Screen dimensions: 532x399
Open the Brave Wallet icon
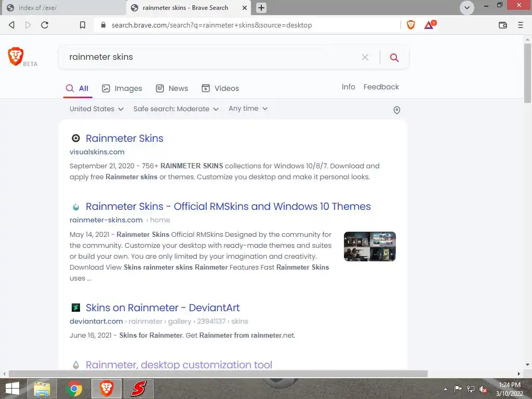click(503, 25)
